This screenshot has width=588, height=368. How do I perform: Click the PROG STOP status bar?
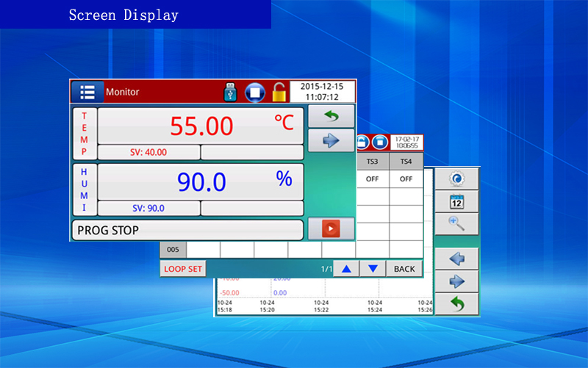click(x=187, y=230)
